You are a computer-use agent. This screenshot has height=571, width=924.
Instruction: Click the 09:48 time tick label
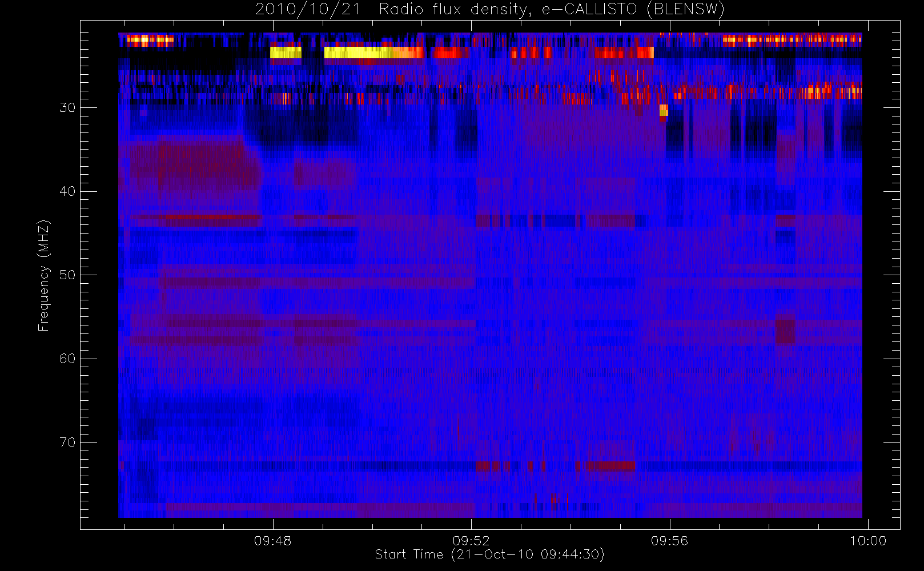coord(272,541)
